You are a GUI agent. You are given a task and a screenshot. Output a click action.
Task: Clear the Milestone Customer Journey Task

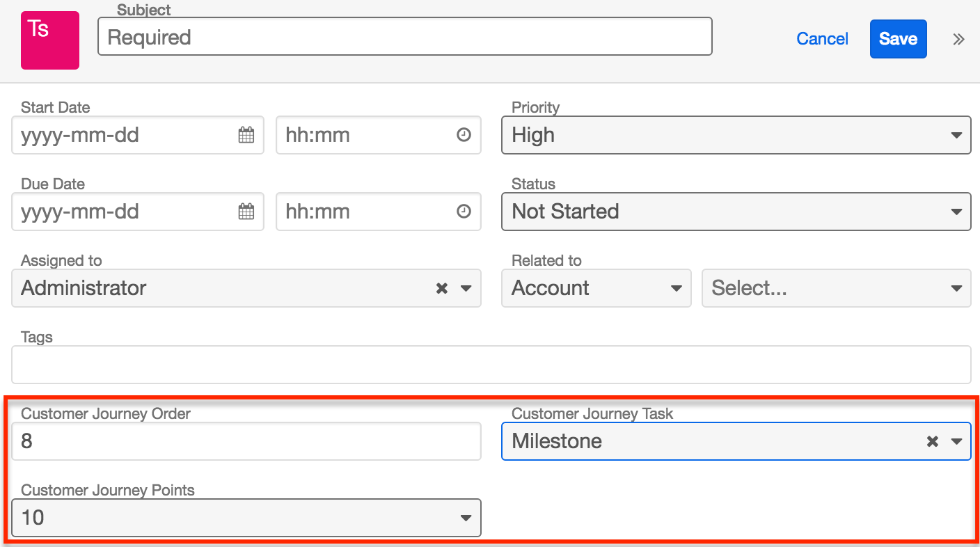click(933, 441)
